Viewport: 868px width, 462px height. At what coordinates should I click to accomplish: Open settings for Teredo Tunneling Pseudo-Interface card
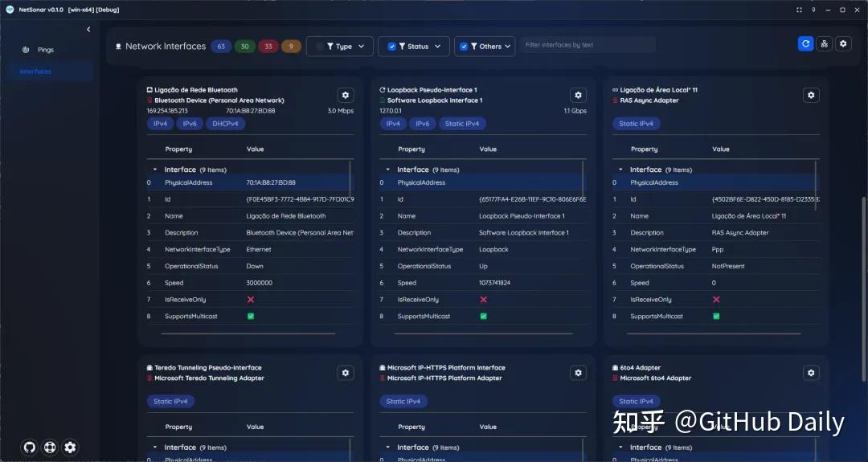pyautogui.click(x=346, y=373)
